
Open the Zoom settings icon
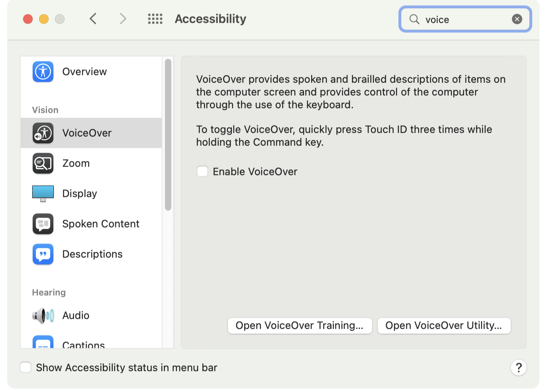click(43, 163)
